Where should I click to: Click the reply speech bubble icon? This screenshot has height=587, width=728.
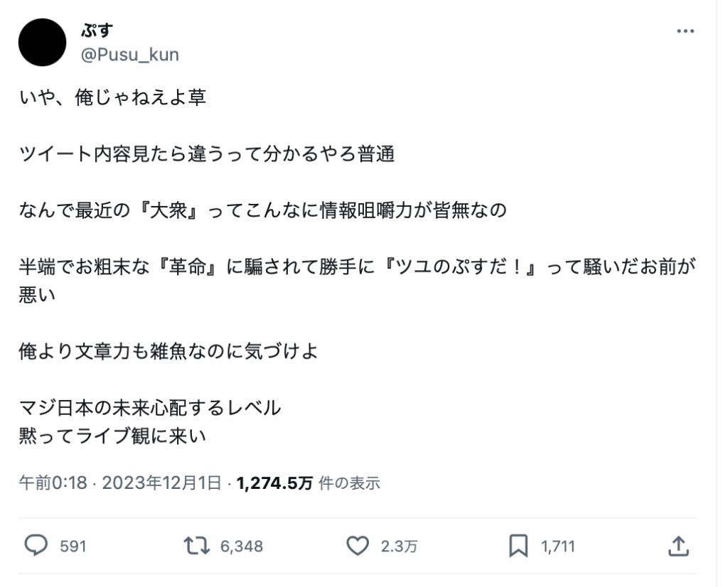(x=36, y=546)
